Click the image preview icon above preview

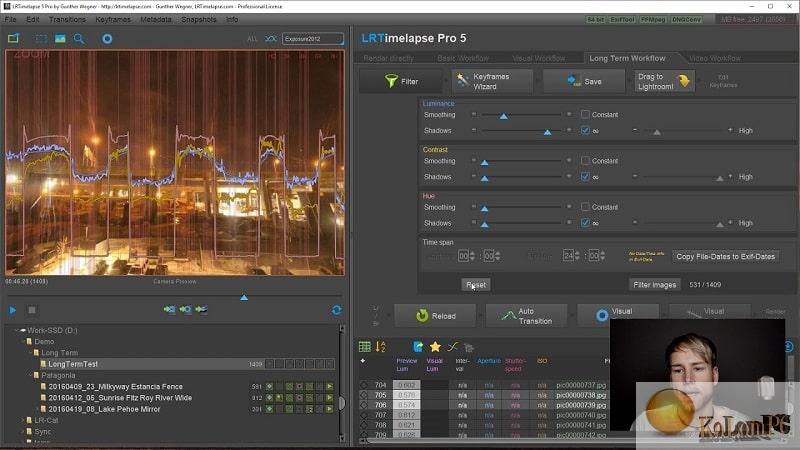pos(60,38)
